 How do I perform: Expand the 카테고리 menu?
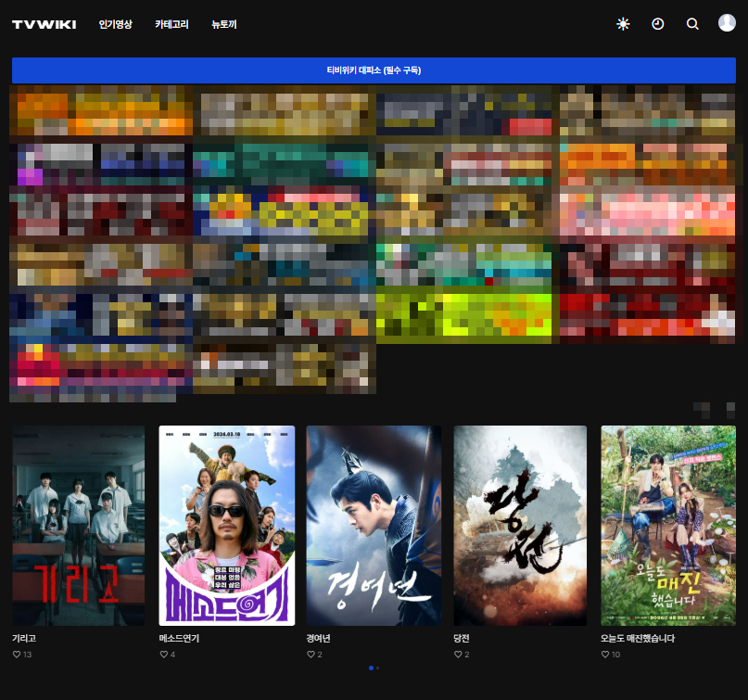point(171,25)
